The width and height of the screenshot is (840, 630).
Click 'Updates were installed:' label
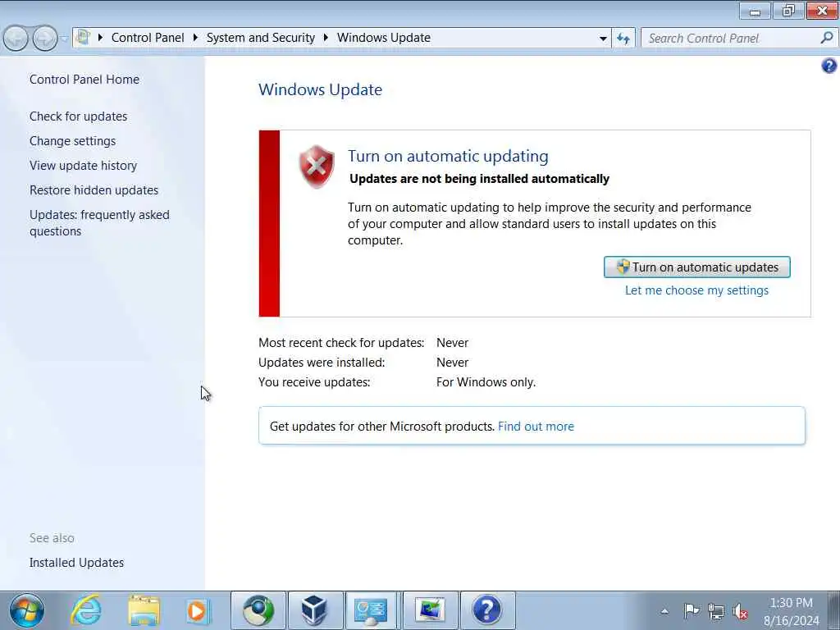click(322, 363)
